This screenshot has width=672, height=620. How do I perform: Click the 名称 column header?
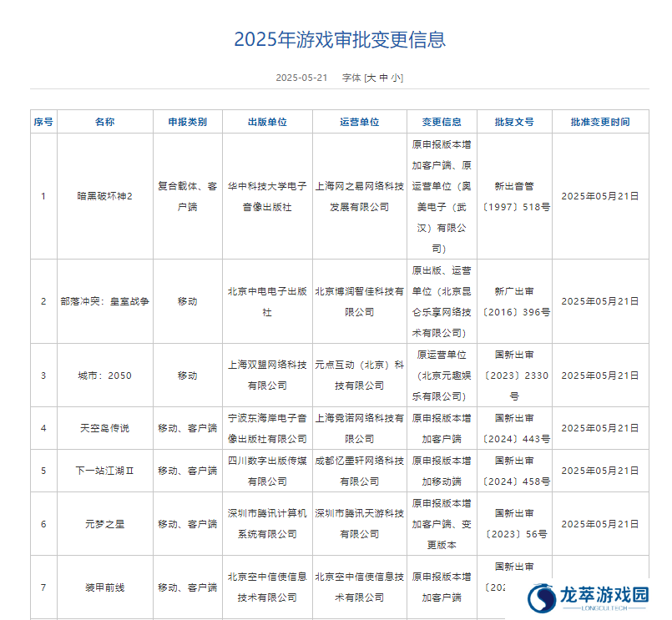[x=105, y=122]
